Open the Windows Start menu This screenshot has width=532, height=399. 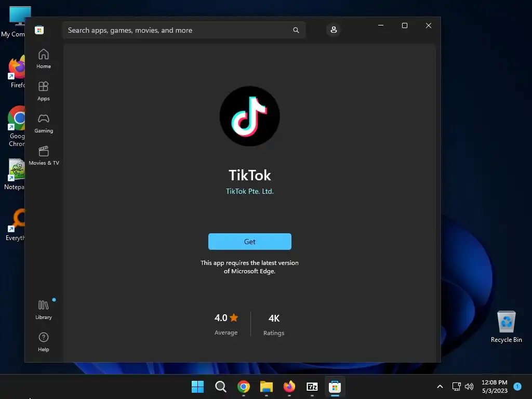click(x=198, y=387)
